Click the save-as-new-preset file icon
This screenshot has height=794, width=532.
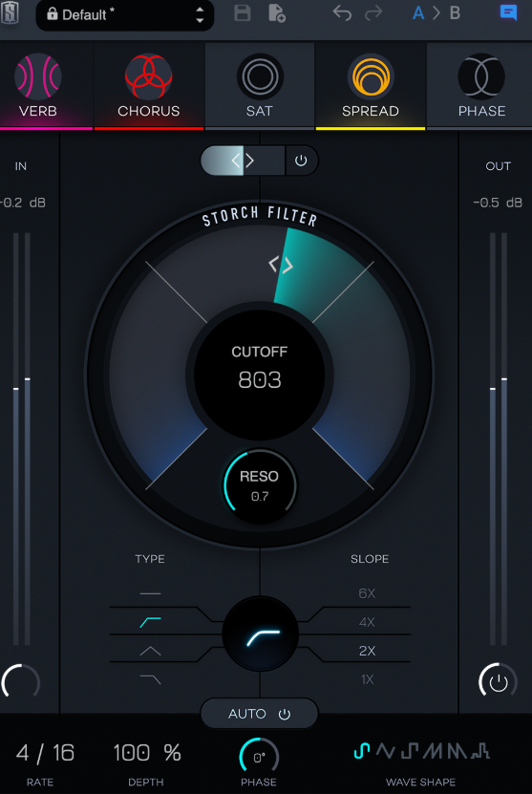coord(277,13)
